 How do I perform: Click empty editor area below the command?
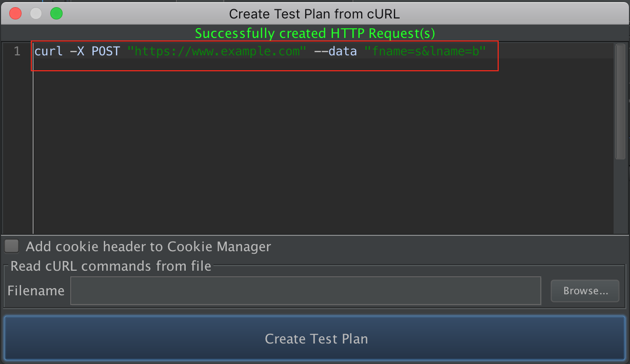pos(308,154)
